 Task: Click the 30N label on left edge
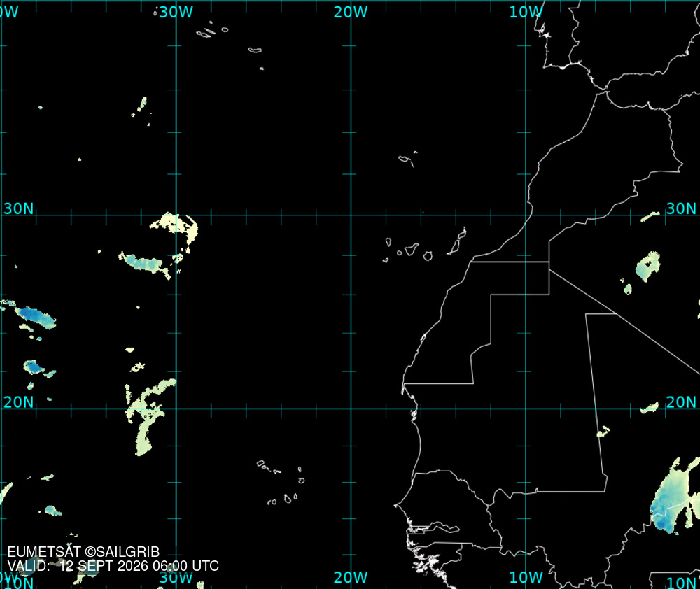18,208
